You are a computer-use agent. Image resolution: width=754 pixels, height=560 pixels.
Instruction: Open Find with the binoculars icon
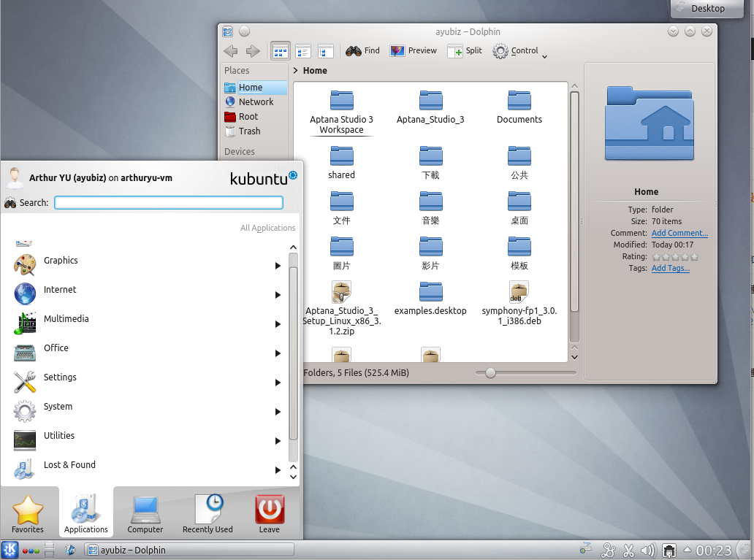click(x=354, y=51)
